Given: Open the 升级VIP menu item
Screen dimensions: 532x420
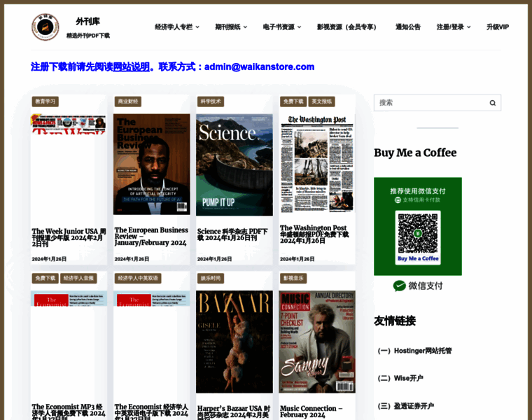Looking at the screenshot, I should click(x=498, y=27).
